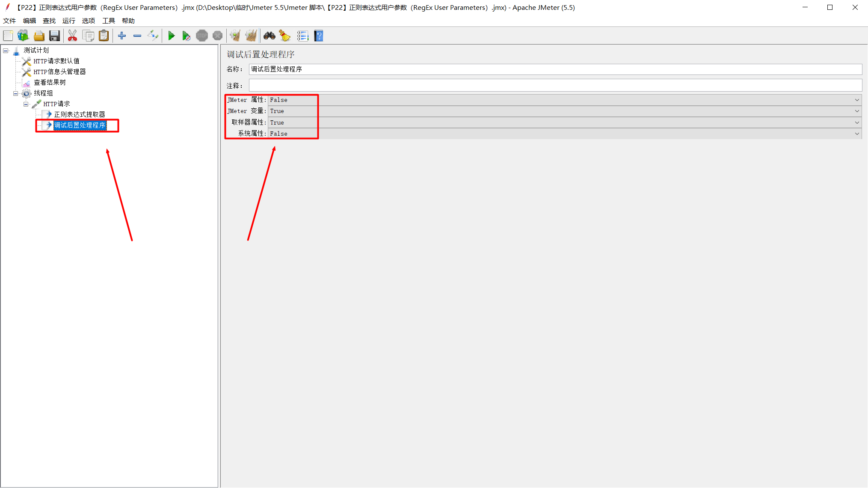Open Help with question mark icon
Screen dimensions: 868x488
point(319,36)
